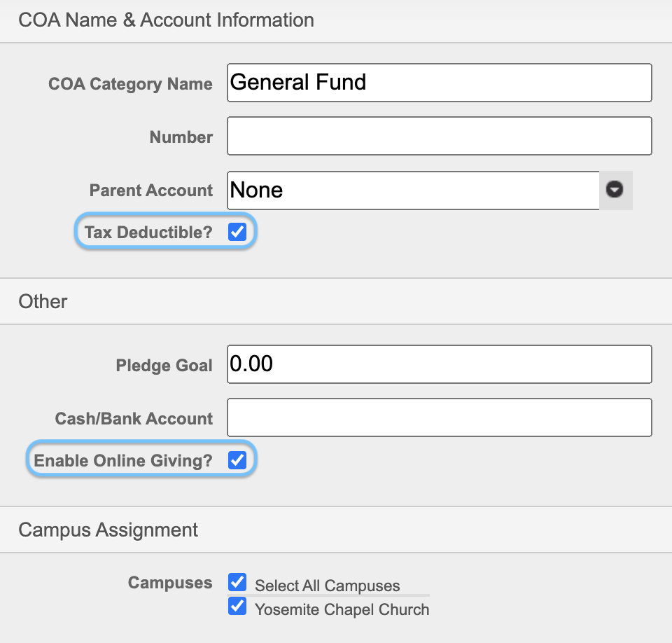This screenshot has width=672, height=643.
Task: Disable the Enable Online Giving checkbox
Action: [237, 459]
